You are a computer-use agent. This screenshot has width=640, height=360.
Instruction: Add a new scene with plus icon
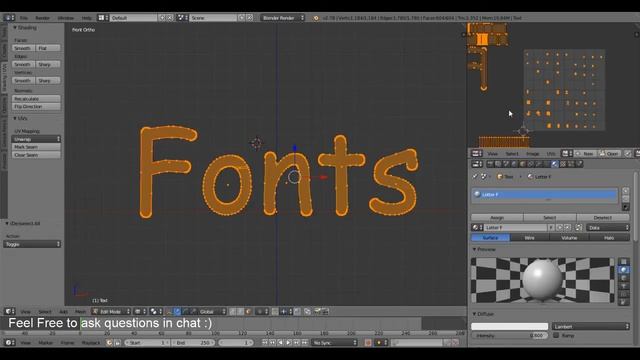tap(242, 18)
